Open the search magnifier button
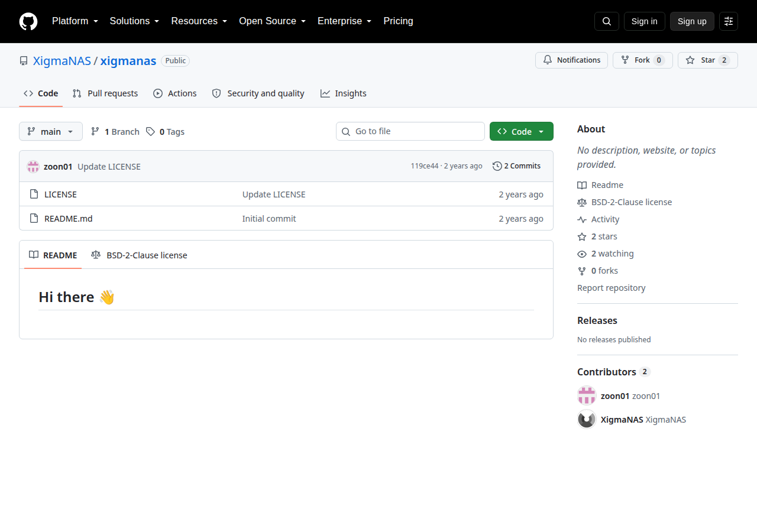 pos(607,21)
